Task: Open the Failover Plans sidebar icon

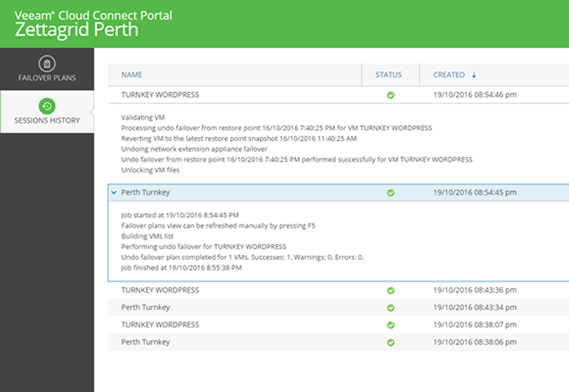Action: (x=47, y=64)
